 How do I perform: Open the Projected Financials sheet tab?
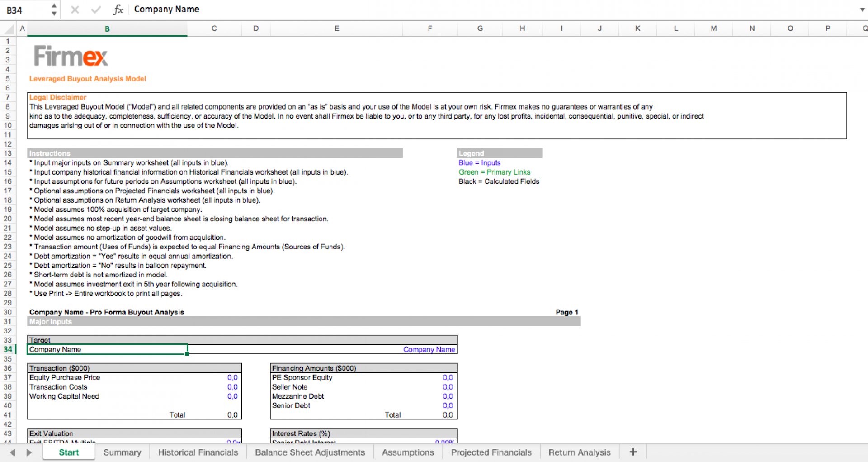[x=491, y=452]
